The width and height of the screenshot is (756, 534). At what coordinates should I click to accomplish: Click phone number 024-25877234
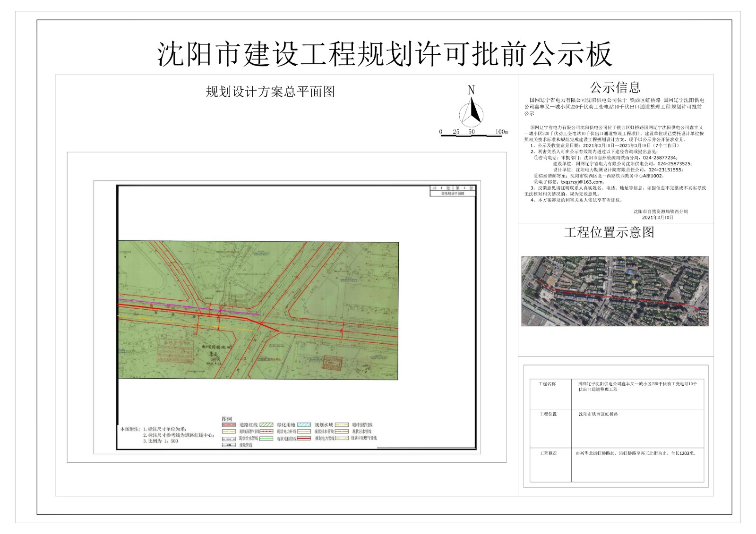pos(659,158)
